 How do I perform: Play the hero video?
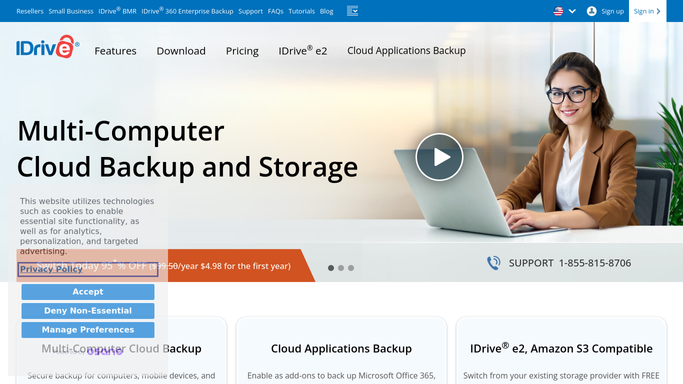(439, 157)
